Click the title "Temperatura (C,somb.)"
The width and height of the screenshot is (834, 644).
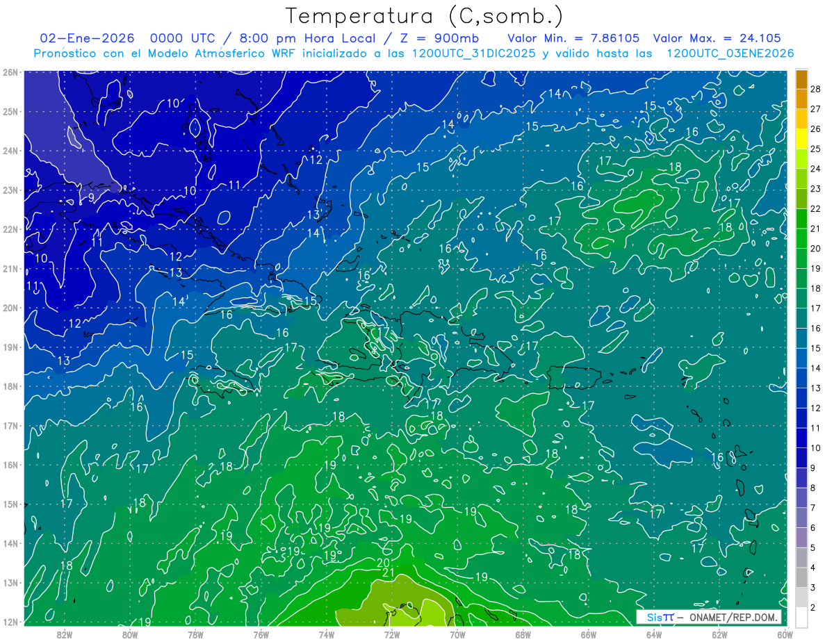point(424,17)
